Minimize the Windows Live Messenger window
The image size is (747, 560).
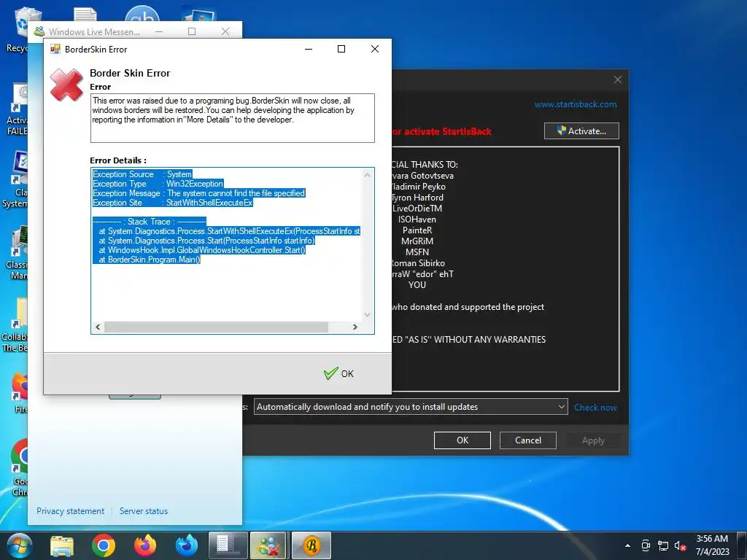click(x=158, y=31)
